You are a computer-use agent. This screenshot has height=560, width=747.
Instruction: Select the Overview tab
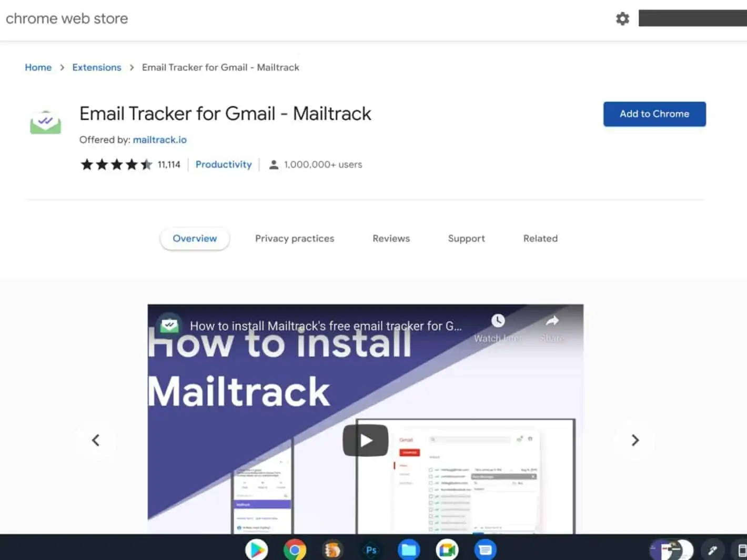click(195, 239)
